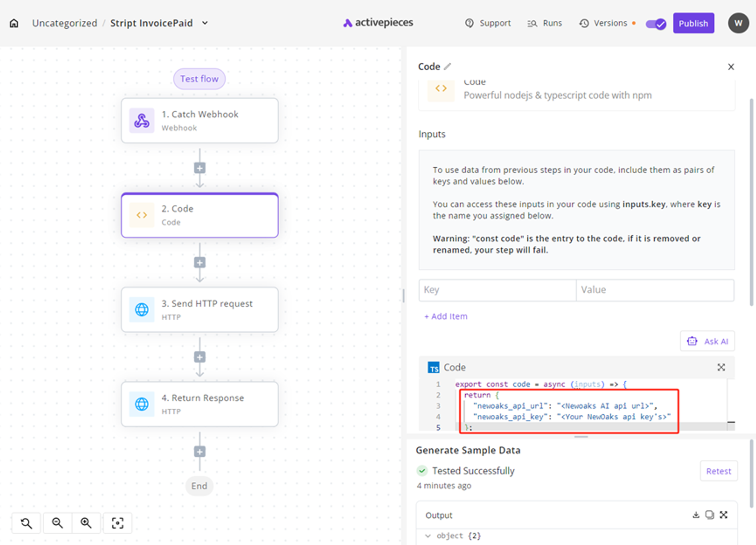Collapse the output object tree node
The image size is (756, 545).
[428, 536]
